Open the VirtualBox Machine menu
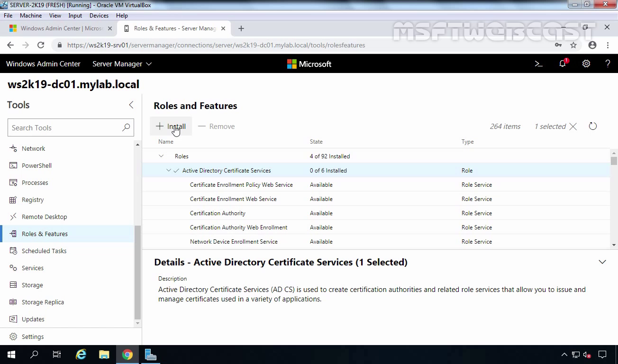Viewport: 618px width, 364px height. coord(31,16)
